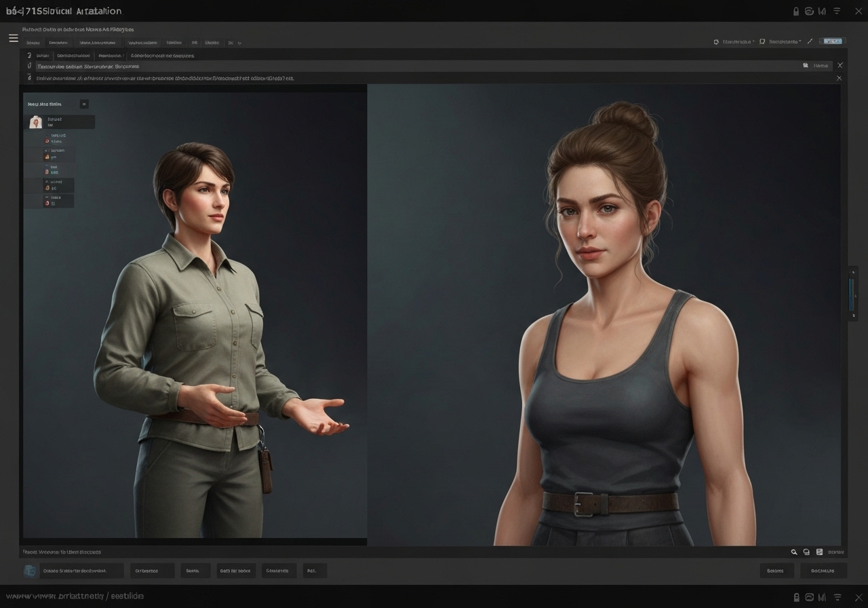The image size is (868, 608).
Task: Open the dropdown with the circular icon in the top toolbar
Action: [734, 41]
